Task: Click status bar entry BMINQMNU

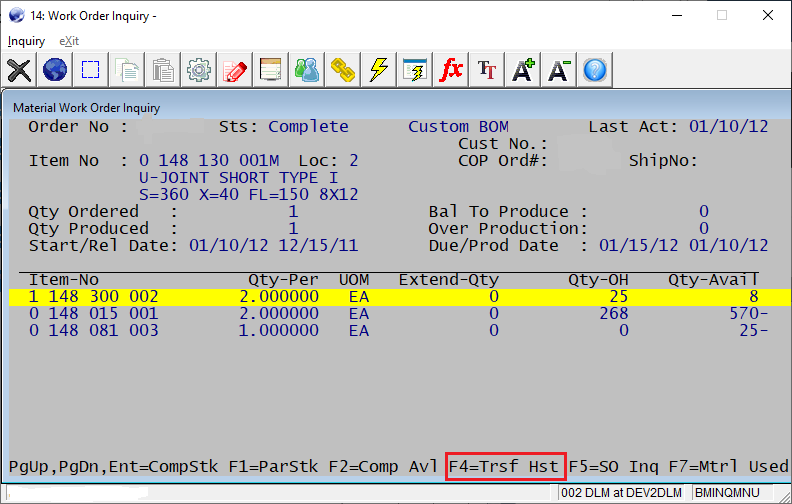Action: point(727,493)
